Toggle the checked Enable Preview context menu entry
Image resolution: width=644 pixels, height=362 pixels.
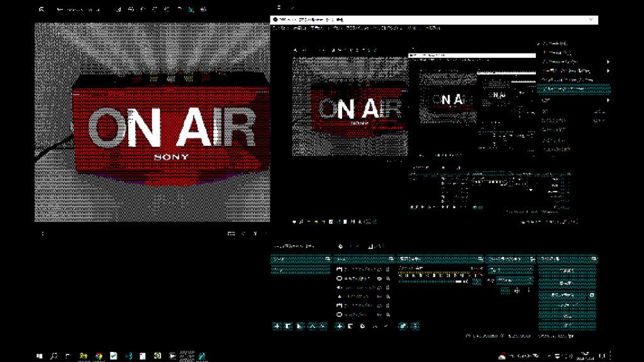pyautogui.click(x=574, y=43)
